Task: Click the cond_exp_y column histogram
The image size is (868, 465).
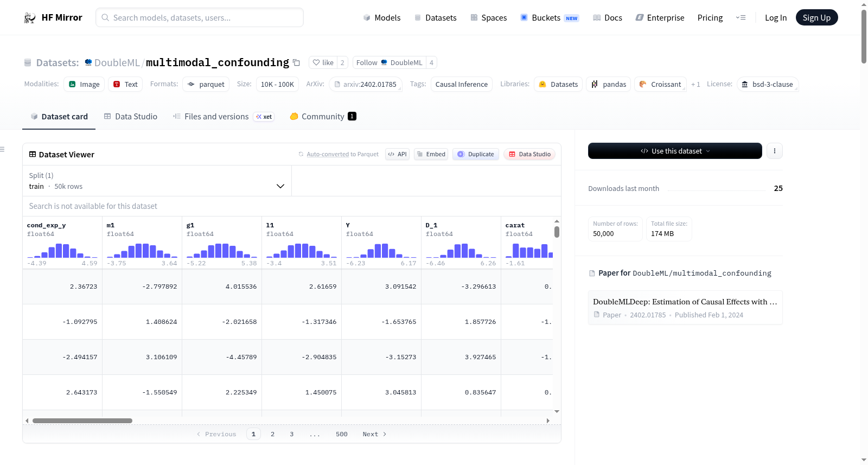Action: (x=62, y=250)
